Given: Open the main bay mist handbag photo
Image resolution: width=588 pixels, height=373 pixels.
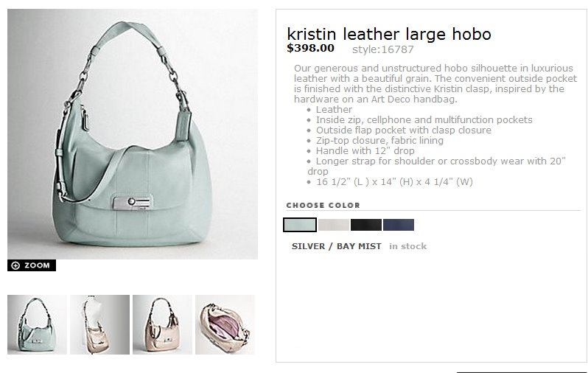Looking at the screenshot, I should tap(133, 134).
